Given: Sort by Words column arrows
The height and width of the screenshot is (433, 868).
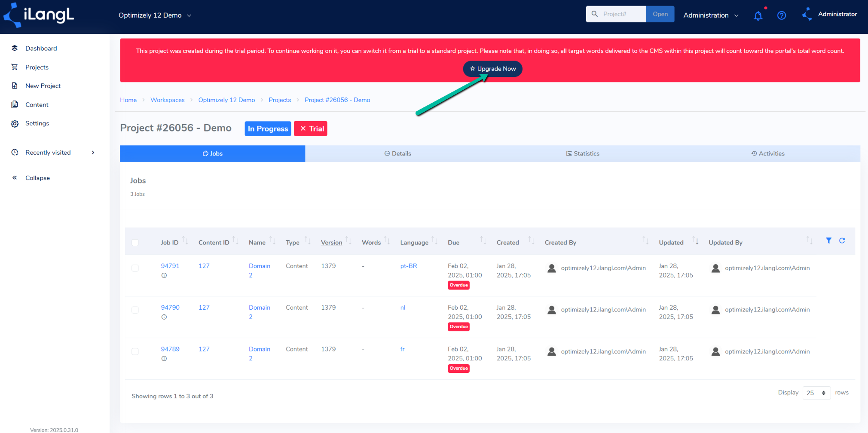Looking at the screenshot, I should coord(387,241).
